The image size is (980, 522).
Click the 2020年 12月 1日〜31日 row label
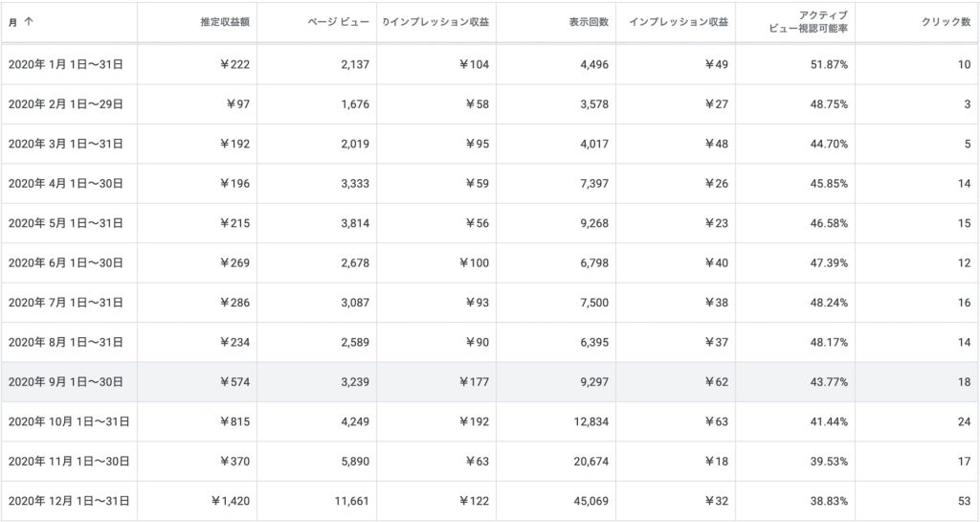69,501
